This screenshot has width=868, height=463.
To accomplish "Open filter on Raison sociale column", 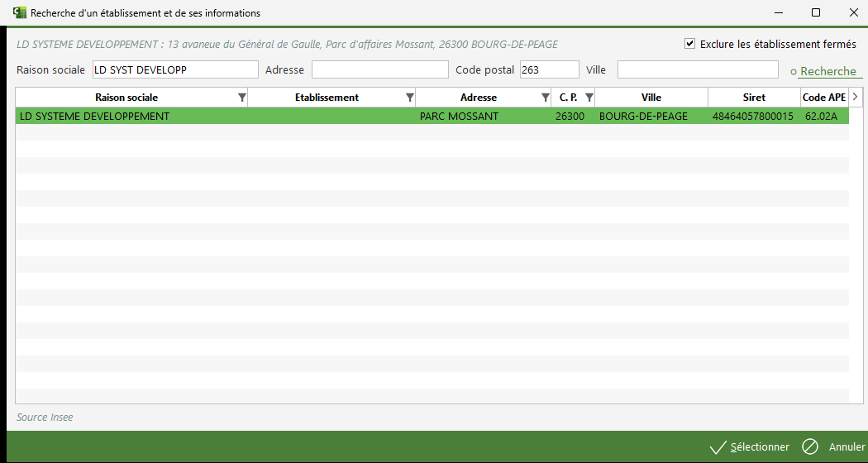I will [241, 98].
